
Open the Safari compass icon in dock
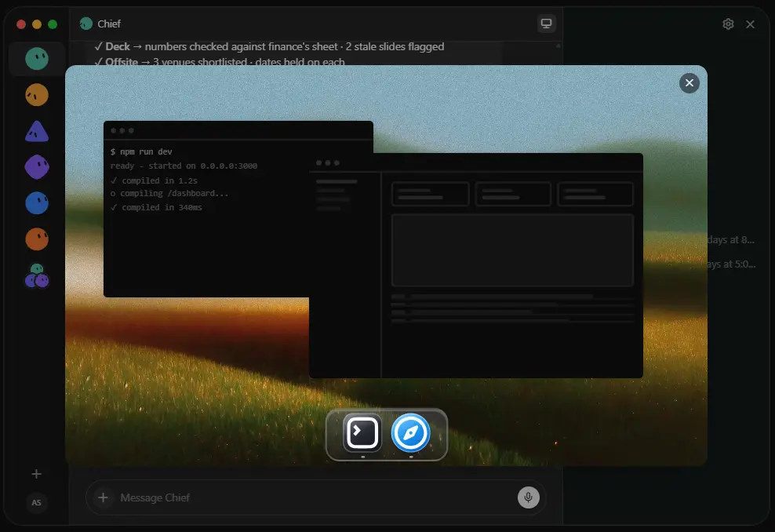(x=411, y=434)
